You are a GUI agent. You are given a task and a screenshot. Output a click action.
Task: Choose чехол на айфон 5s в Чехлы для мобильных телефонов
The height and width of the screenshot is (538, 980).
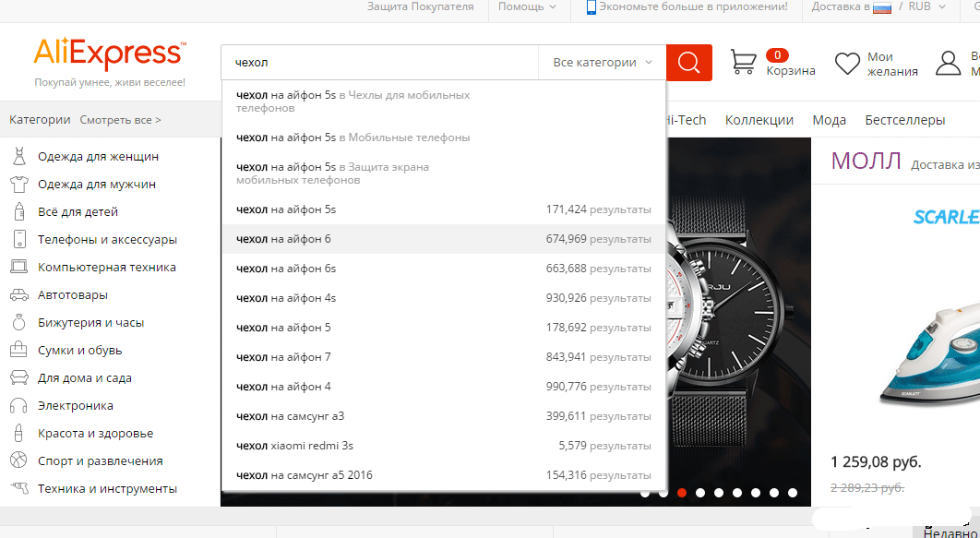[x=444, y=102]
